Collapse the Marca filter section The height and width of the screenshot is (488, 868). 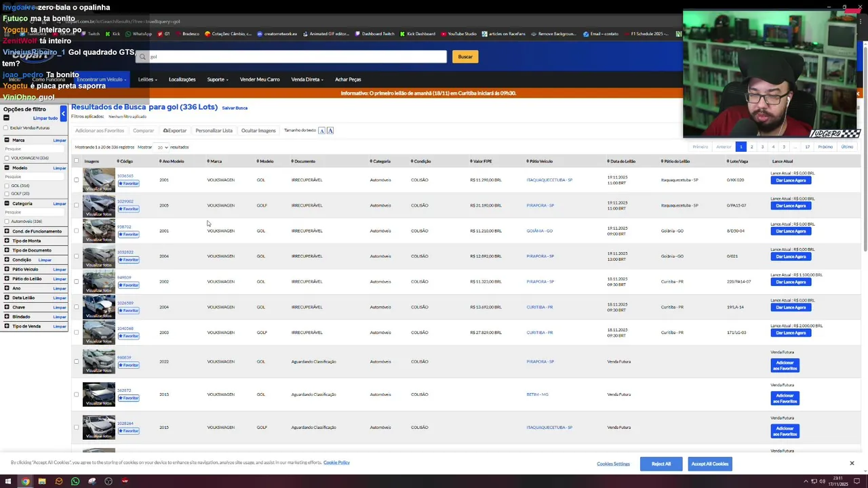click(7, 140)
